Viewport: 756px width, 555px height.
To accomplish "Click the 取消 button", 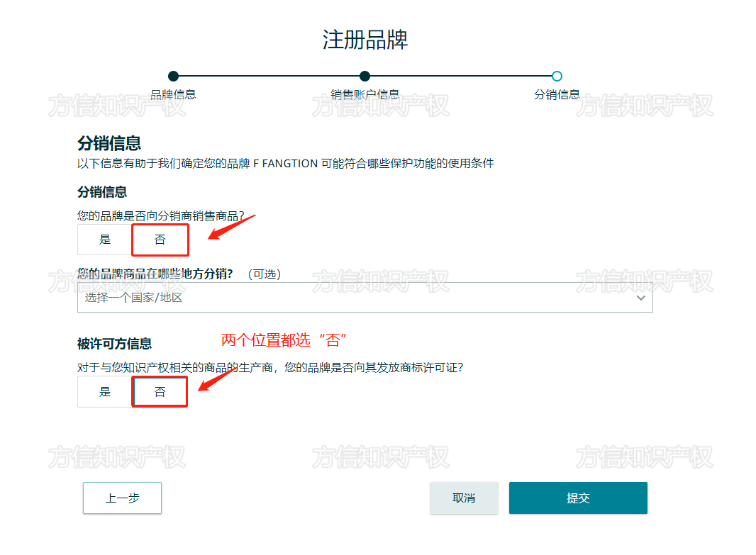I will (x=464, y=498).
